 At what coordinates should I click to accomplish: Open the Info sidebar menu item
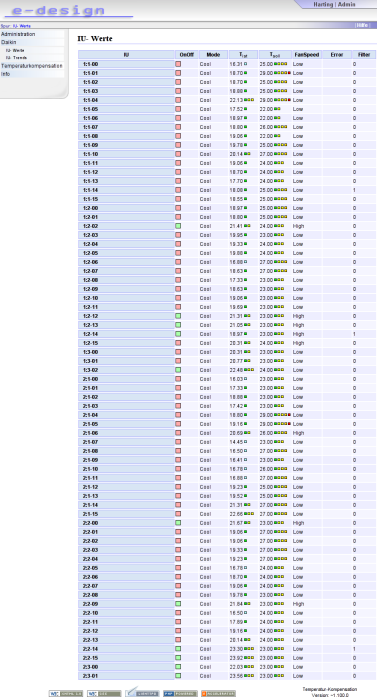click(5, 74)
